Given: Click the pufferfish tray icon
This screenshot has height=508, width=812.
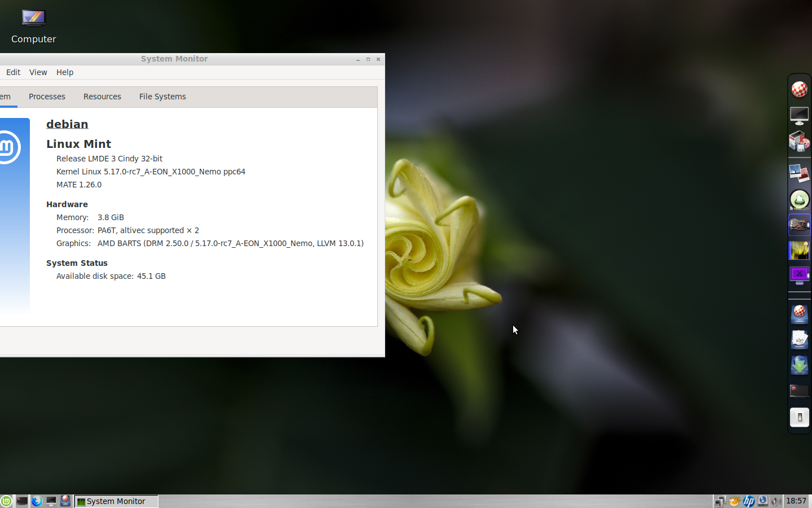Looking at the screenshot, I should coord(734,501).
